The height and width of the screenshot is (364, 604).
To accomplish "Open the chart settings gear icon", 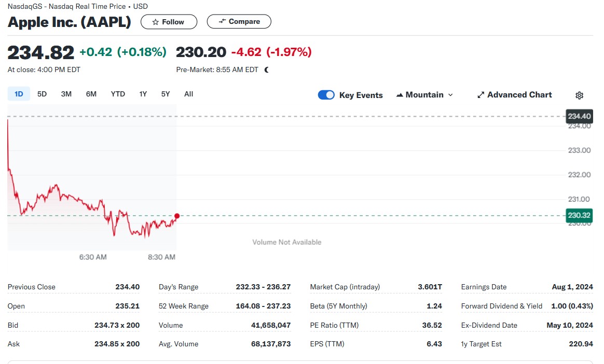I will (579, 95).
